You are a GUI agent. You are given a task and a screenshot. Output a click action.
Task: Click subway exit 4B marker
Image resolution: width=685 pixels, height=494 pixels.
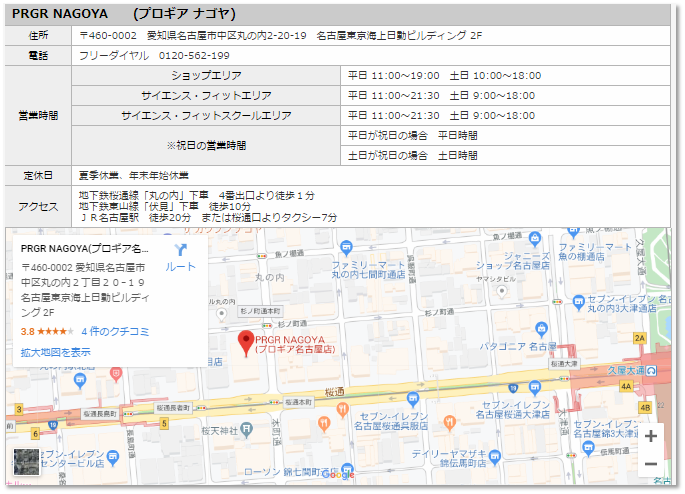click(x=645, y=408)
